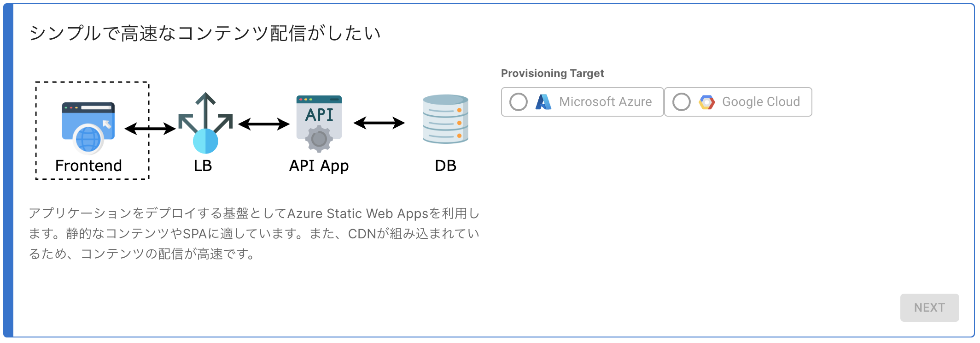This screenshot has height=343, width=980.
Task: Select the Microsoft Azure radio button
Action: coord(519,102)
